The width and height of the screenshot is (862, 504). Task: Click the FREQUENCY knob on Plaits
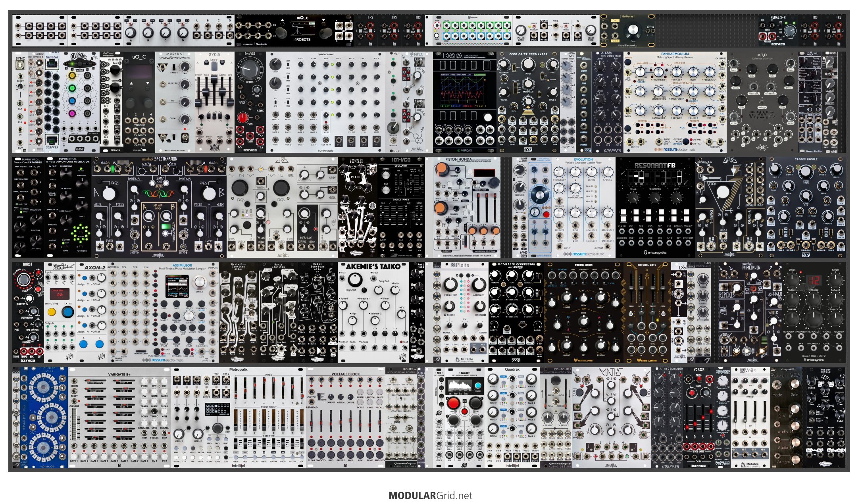click(450, 284)
